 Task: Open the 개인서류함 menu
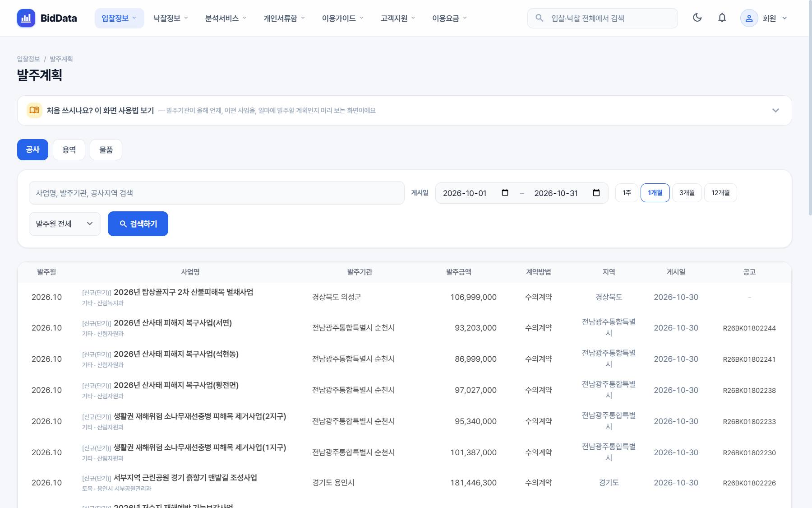pyautogui.click(x=284, y=18)
